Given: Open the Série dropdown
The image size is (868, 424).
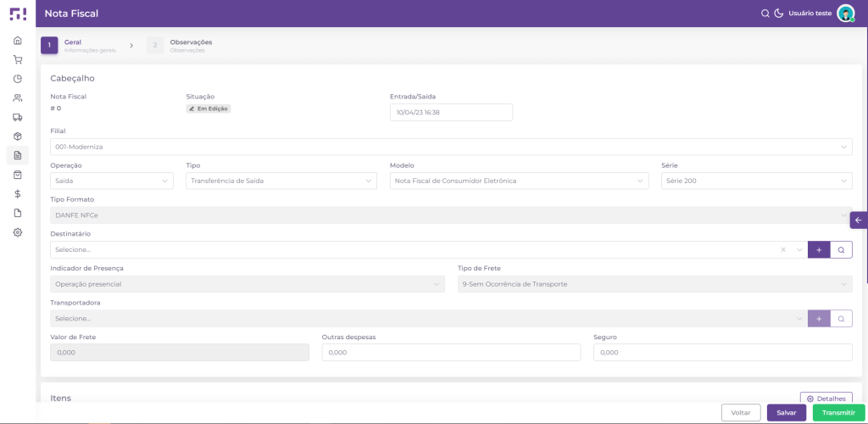Looking at the screenshot, I should point(757,181).
